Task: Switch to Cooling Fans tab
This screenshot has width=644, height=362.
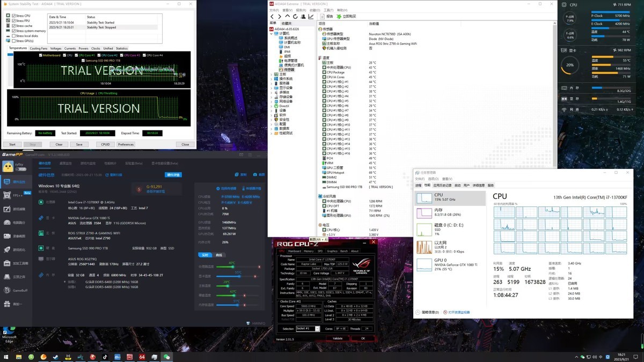Action: coord(39,48)
